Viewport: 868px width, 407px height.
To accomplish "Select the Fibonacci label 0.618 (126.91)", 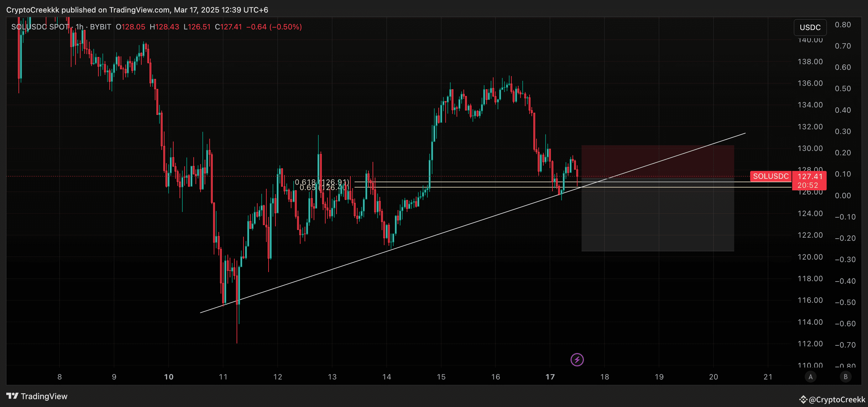I will [x=322, y=182].
